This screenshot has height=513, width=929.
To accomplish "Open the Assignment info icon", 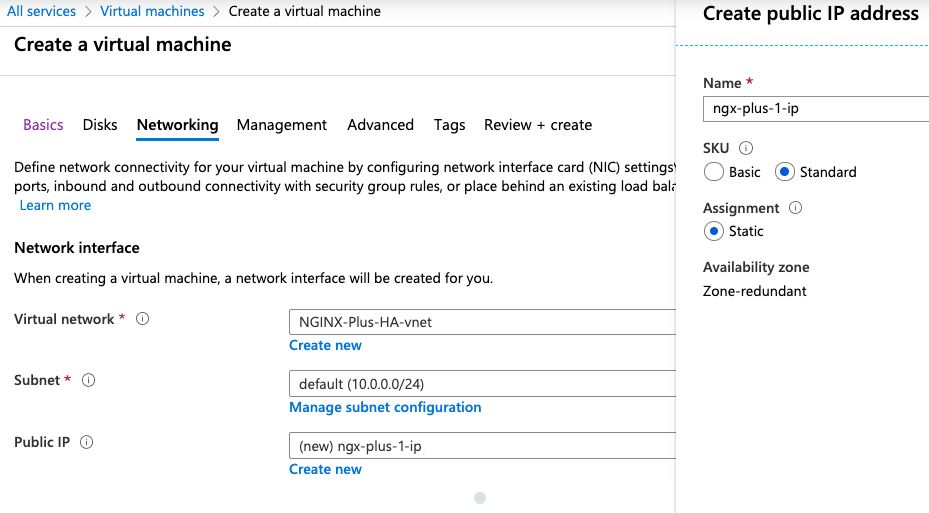I will pyautogui.click(x=796, y=208).
